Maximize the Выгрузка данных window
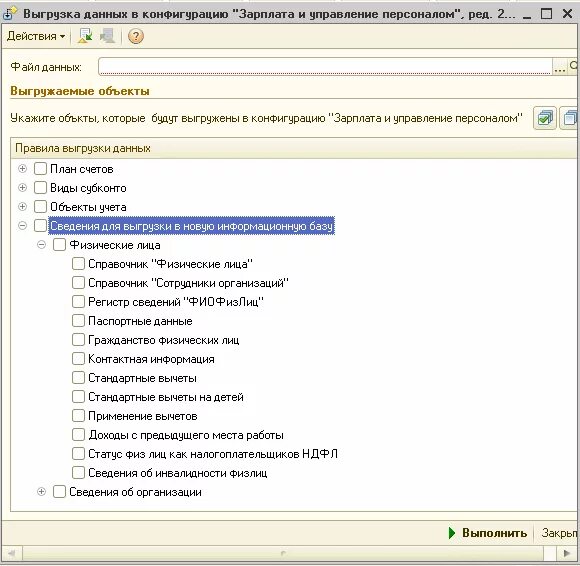Screen dimensions: 580x566 pos(546,14)
